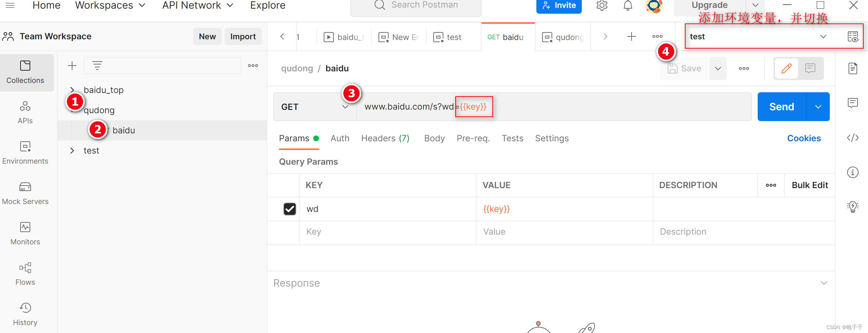Open the notifications bell

628,5
